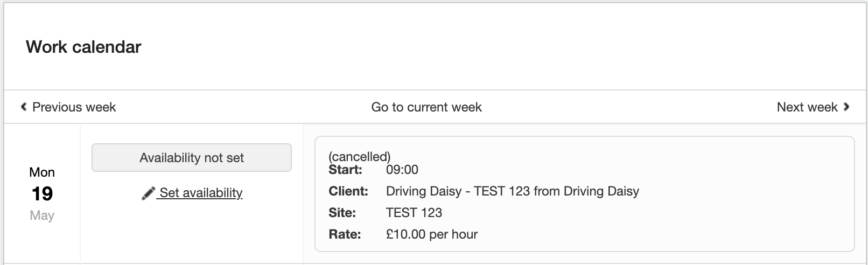Click the right chevron beside Next week
This screenshot has height=265, width=868.
(x=846, y=107)
